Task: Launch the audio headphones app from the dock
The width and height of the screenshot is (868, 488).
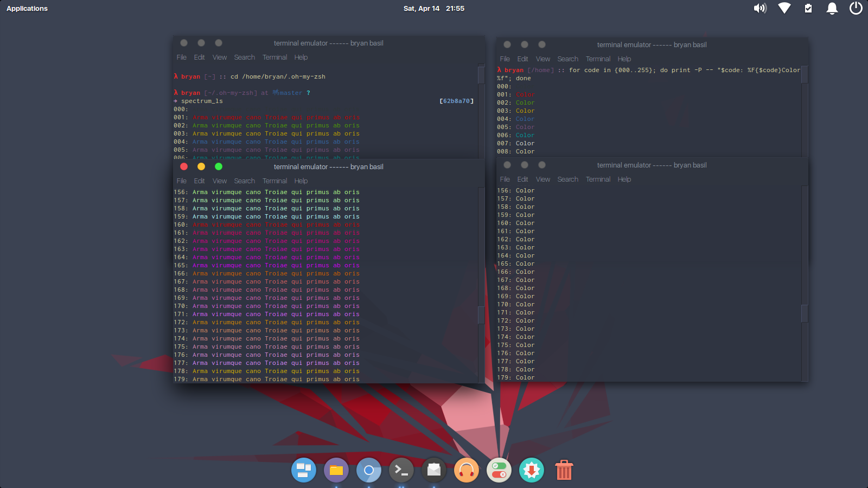Action: click(x=466, y=470)
